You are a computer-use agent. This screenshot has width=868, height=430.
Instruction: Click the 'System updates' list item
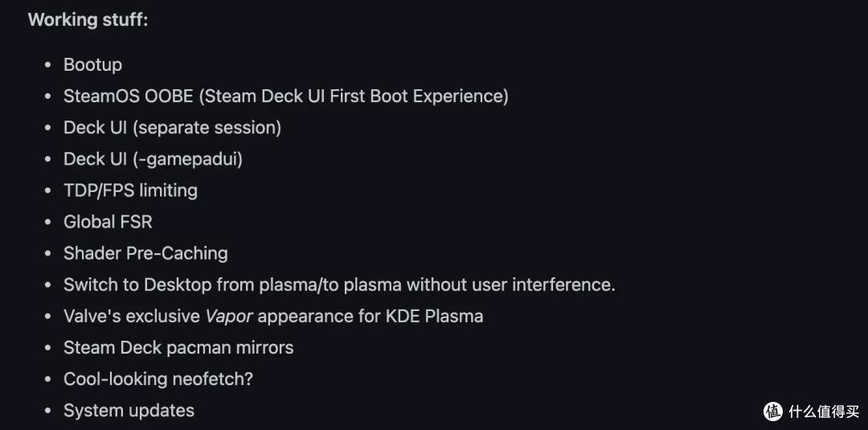click(129, 411)
